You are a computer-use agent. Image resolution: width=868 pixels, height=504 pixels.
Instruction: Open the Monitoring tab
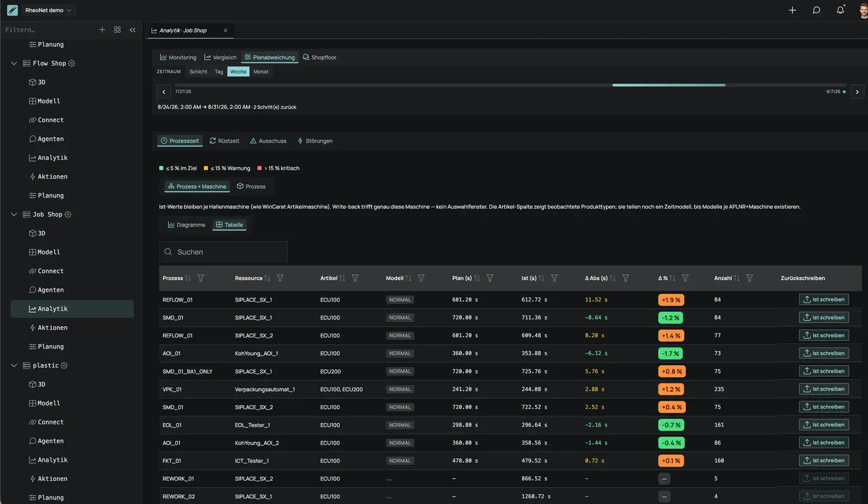point(178,58)
